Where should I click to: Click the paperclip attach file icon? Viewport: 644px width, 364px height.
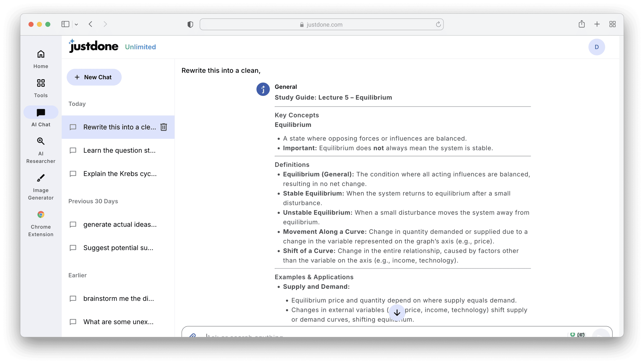click(x=192, y=335)
